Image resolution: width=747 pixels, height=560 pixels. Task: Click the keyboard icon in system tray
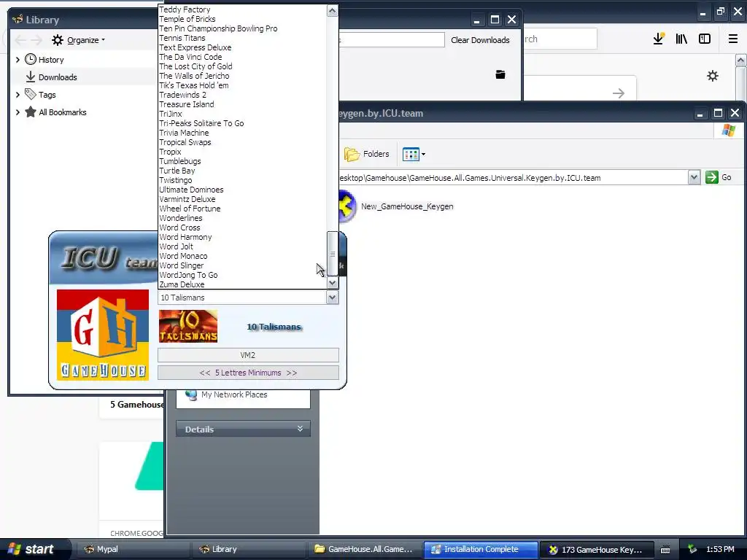(665, 550)
